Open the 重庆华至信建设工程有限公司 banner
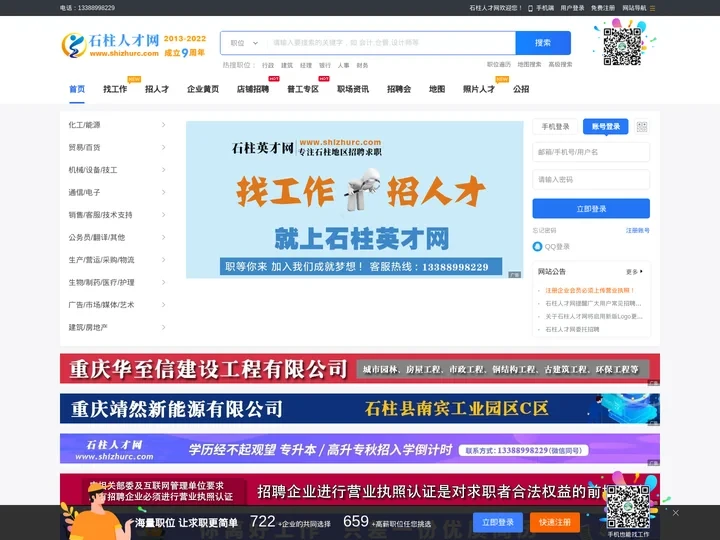Screen dimensions: 720x540 click(360, 369)
